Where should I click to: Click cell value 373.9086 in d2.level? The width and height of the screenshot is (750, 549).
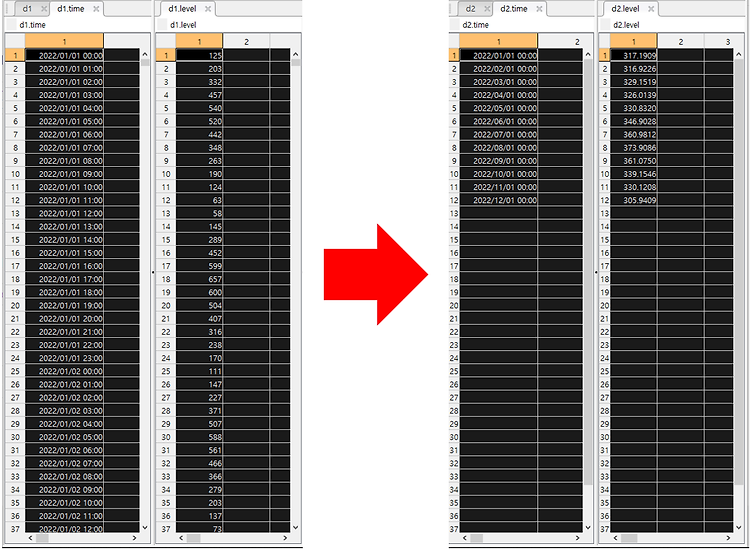[x=634, y=147]
